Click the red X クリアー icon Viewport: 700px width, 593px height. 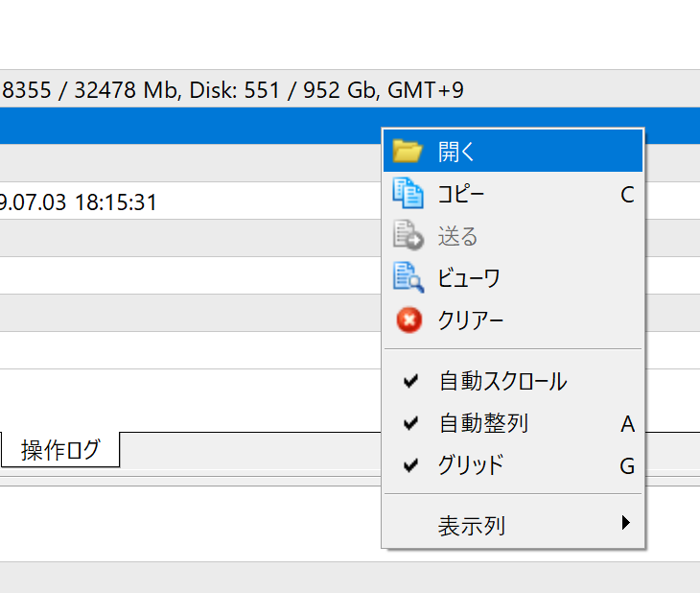point(408,320)
